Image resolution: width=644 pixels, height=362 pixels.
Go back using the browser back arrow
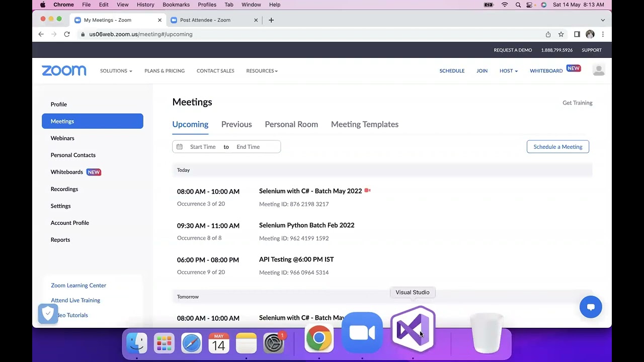point(41,34)
